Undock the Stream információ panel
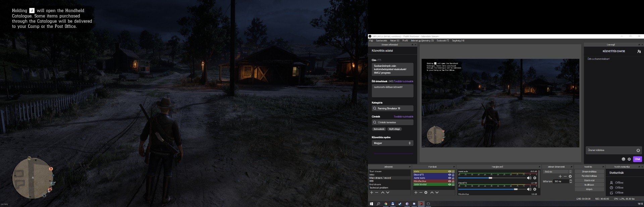The height and width of the screenshot is (207, 644). point(413,45)
